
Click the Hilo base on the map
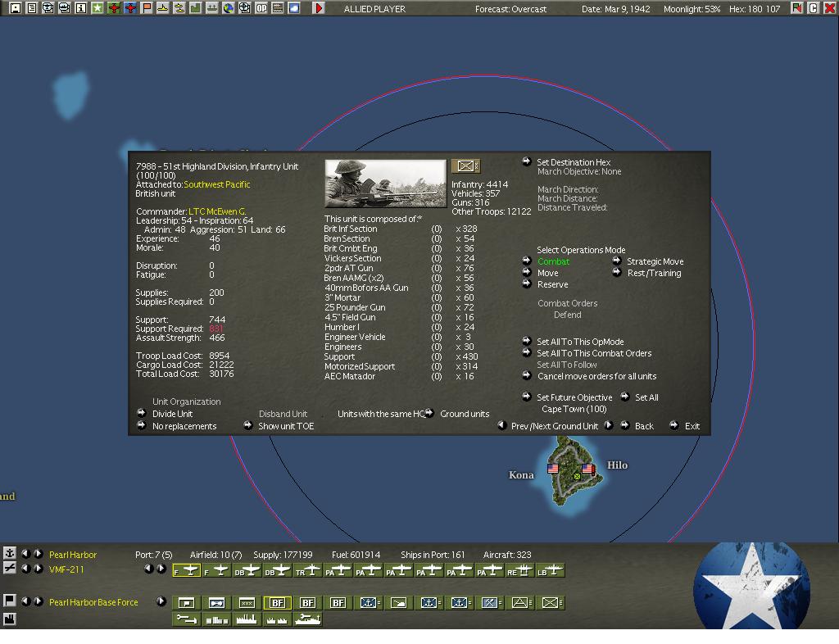[588, 469]
